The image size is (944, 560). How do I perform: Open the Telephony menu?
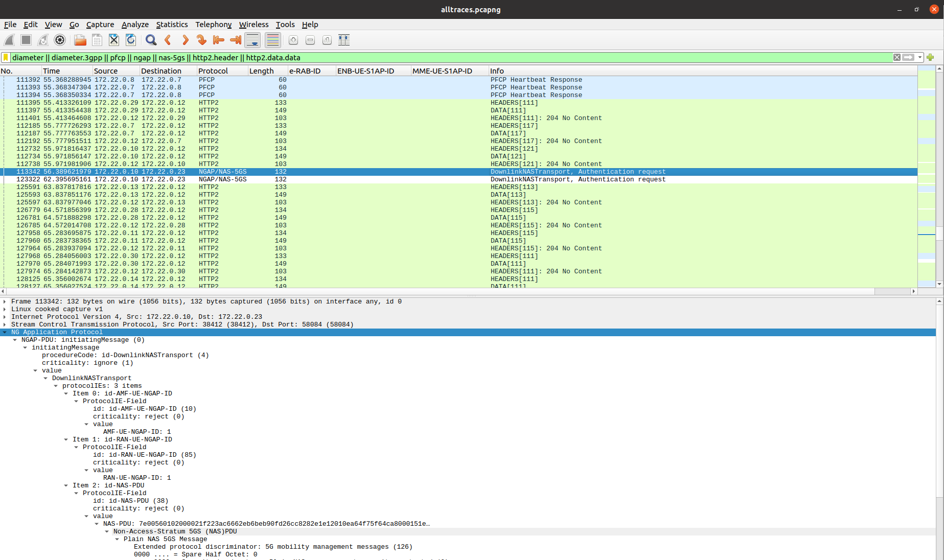tap(213, 24)
